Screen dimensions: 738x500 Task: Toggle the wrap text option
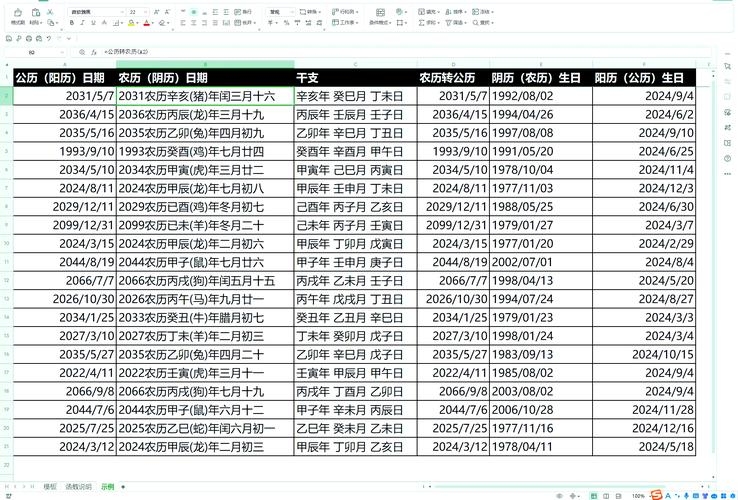click(x=245, y=11)
